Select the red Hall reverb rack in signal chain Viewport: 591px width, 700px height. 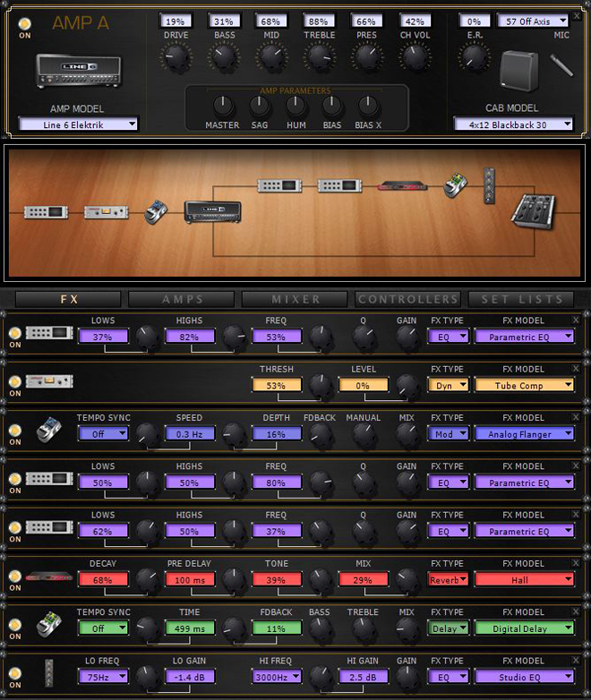point(402,185)
